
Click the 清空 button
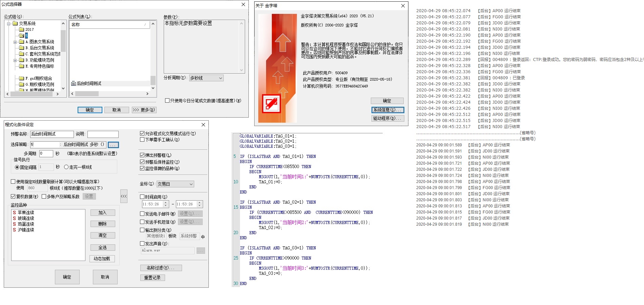[103, 235]
